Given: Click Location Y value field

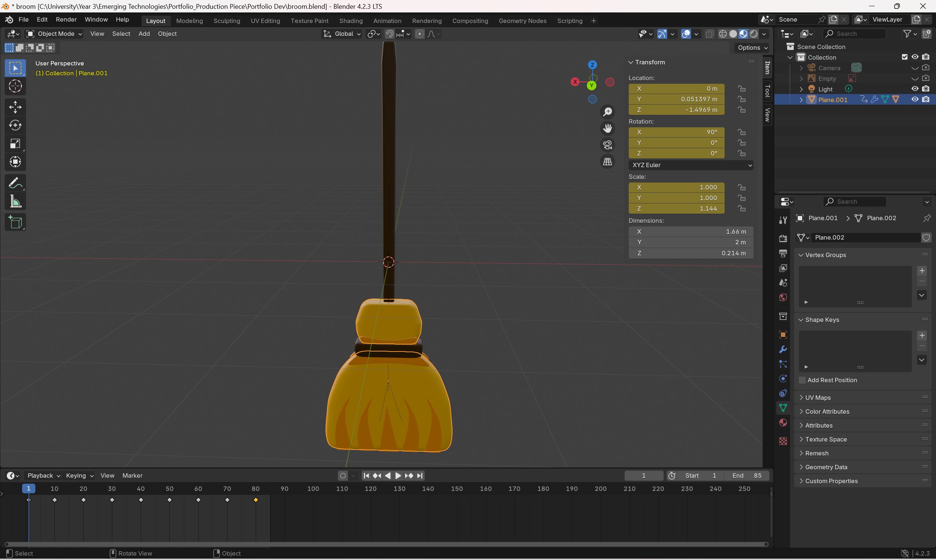Looking at the screenshot, I should pyautogui.click(x=676, y=99).
